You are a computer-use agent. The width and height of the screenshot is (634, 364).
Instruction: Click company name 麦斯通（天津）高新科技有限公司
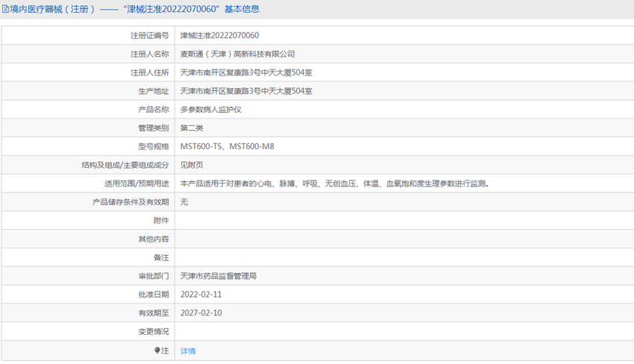point(237,54)
